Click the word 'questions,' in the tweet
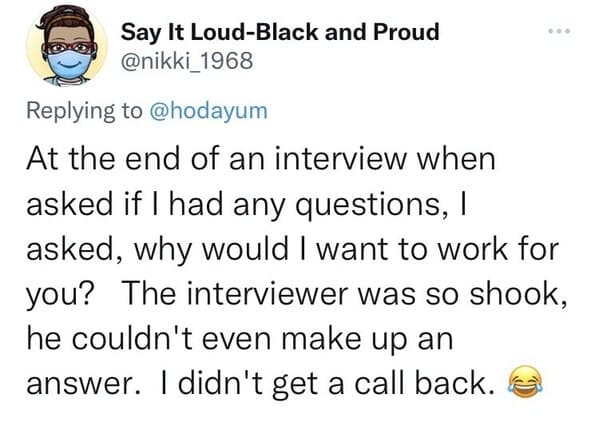 [372, 205]
